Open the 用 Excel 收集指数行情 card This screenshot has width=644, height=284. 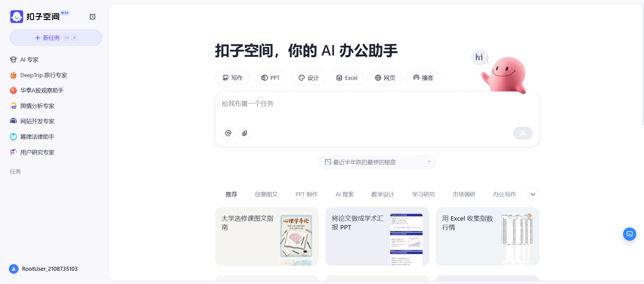(487, 236)
